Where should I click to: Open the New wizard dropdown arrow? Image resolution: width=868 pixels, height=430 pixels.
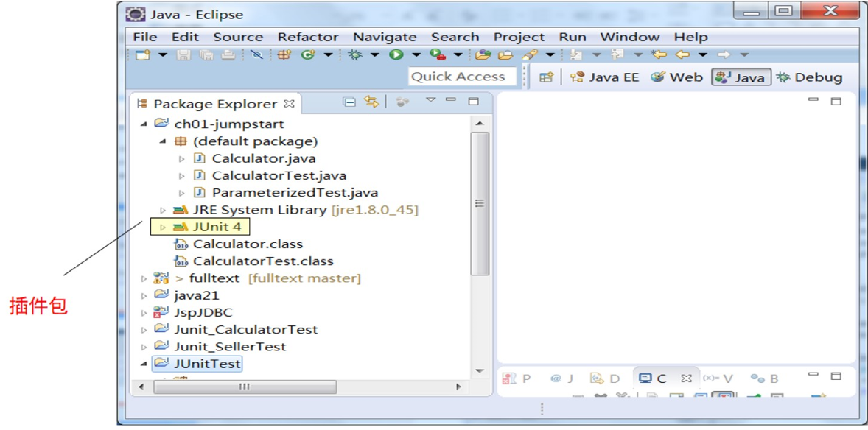click(162, 54)
